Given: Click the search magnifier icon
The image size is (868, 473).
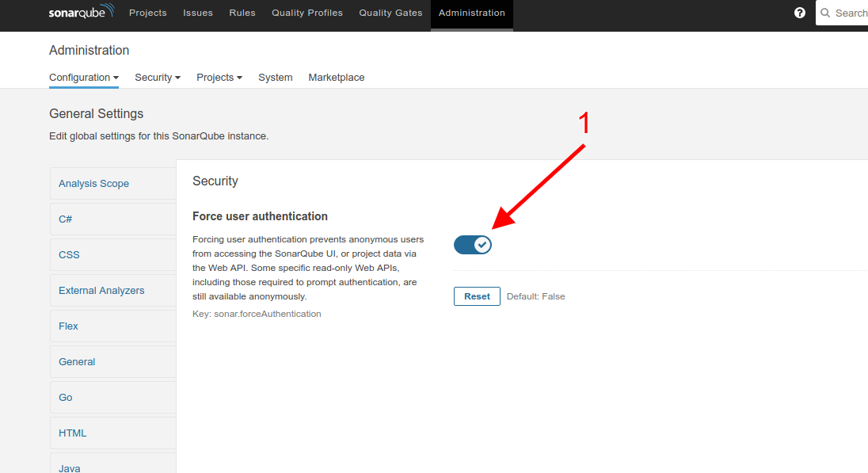Looking at the screenshot, I should pos(824,13).
